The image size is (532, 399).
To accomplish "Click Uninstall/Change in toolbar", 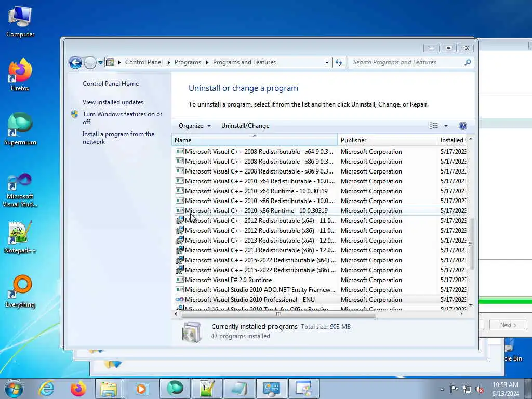I will pos(245,126).
